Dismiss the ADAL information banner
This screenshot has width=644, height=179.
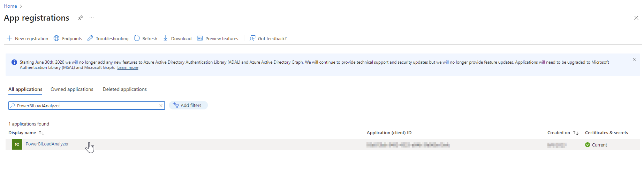(x=634, y=59)
